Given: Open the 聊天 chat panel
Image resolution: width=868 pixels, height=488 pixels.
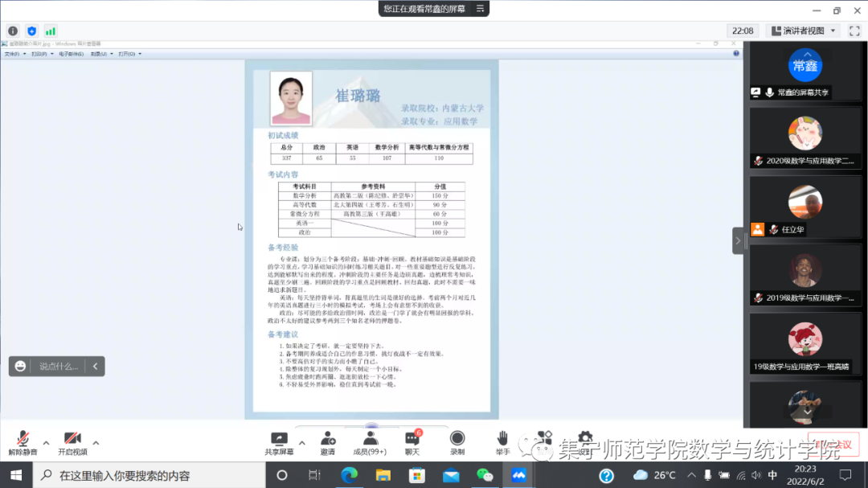Looking at the screenshot, I should (x=412, y=443).
